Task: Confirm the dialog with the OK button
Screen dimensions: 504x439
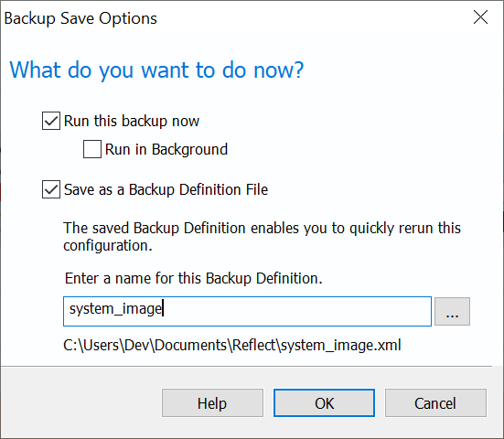Action: pos(324,403)
